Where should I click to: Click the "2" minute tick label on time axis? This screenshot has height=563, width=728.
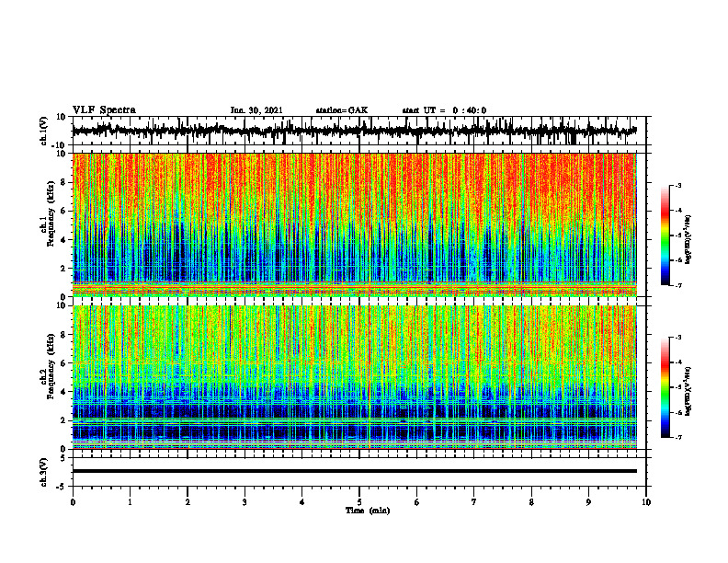[x=188, y=502]
